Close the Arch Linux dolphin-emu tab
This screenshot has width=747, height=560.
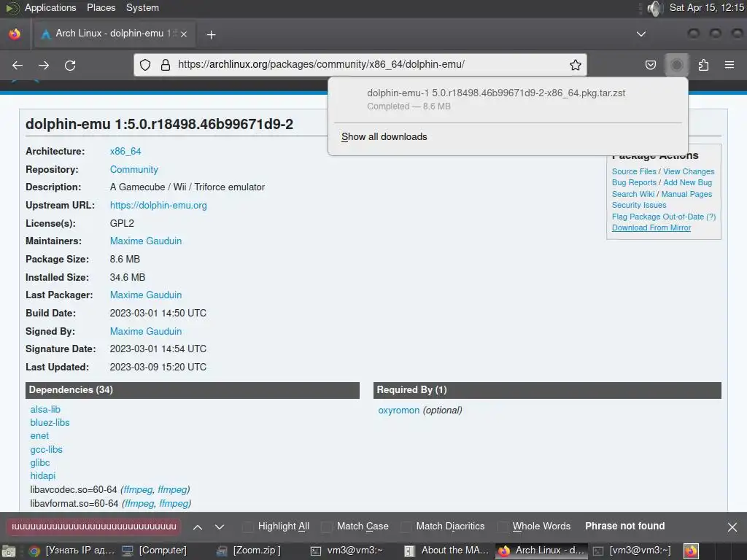click(184, 34)
